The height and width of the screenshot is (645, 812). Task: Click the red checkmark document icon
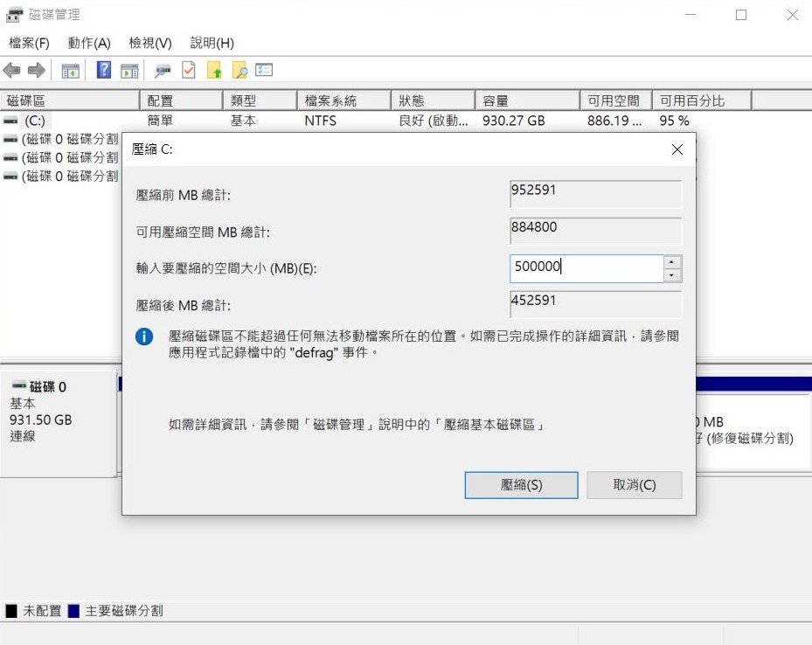188,71
